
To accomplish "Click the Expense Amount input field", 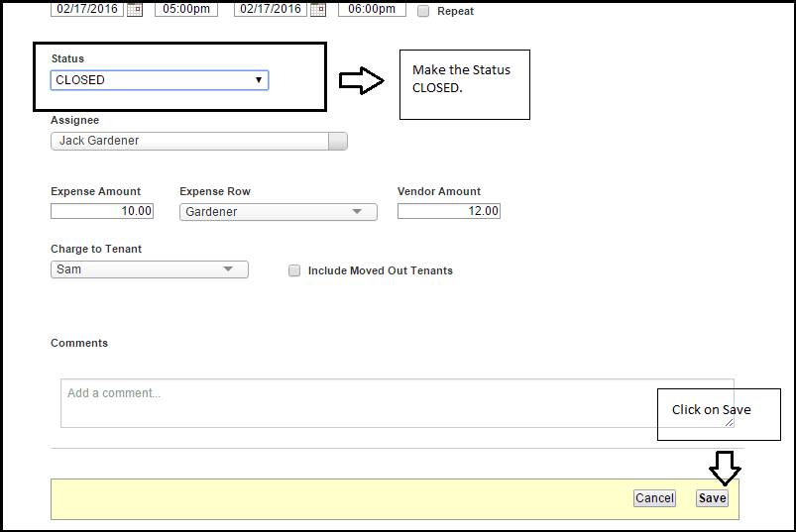I will coord(102,211).
